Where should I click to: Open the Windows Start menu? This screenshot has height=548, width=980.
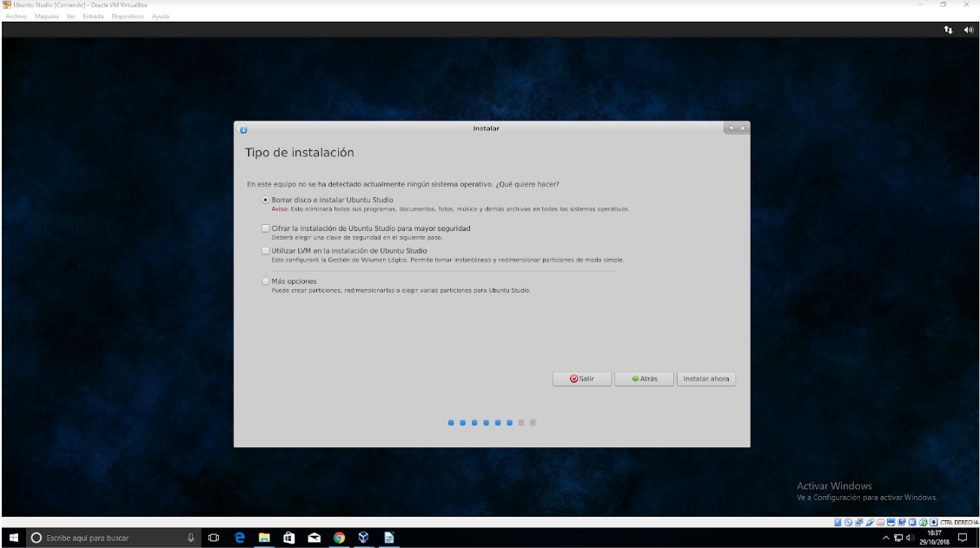tap(13, 538)
